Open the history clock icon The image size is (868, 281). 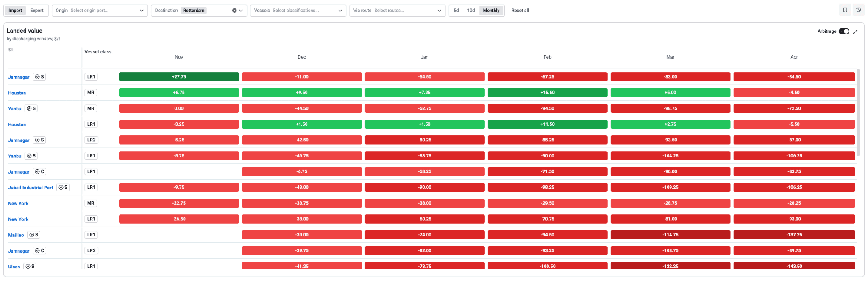click(x=859, y=10)
